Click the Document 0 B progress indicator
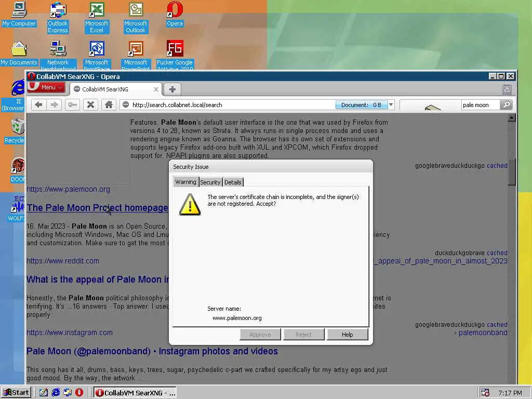 click(362, 105)
